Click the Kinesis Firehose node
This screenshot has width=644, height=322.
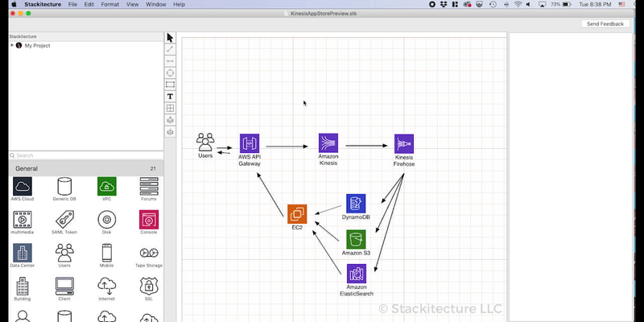(x=403, y=143)
